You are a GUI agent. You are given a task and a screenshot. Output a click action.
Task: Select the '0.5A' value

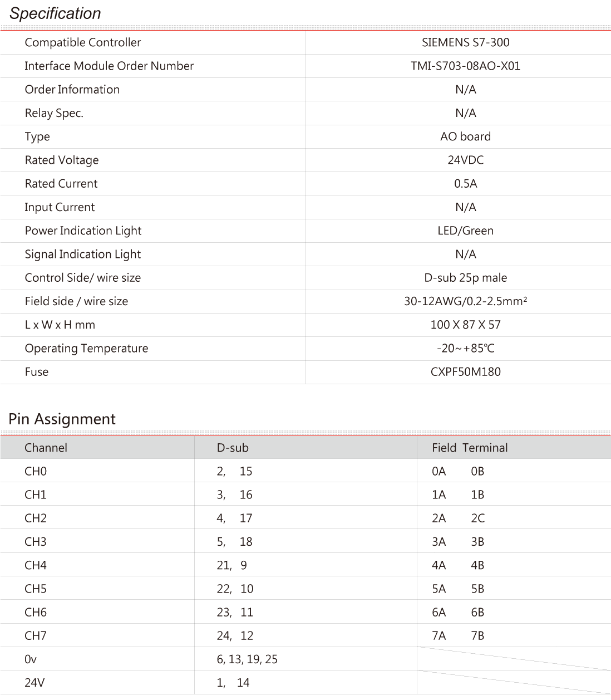466,183
